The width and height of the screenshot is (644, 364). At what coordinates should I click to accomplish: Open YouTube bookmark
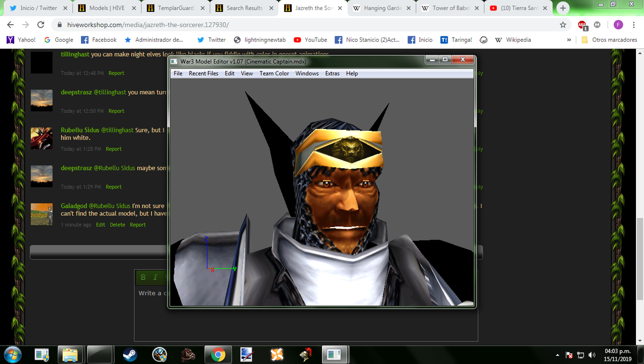(310, 40)
